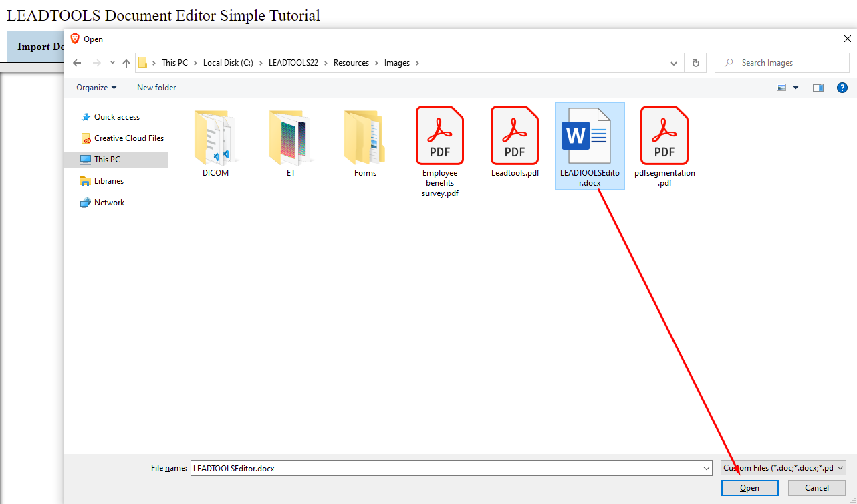Open the Forms folder
The width and height of the screenshot is (857, 504).
point(365,142)
